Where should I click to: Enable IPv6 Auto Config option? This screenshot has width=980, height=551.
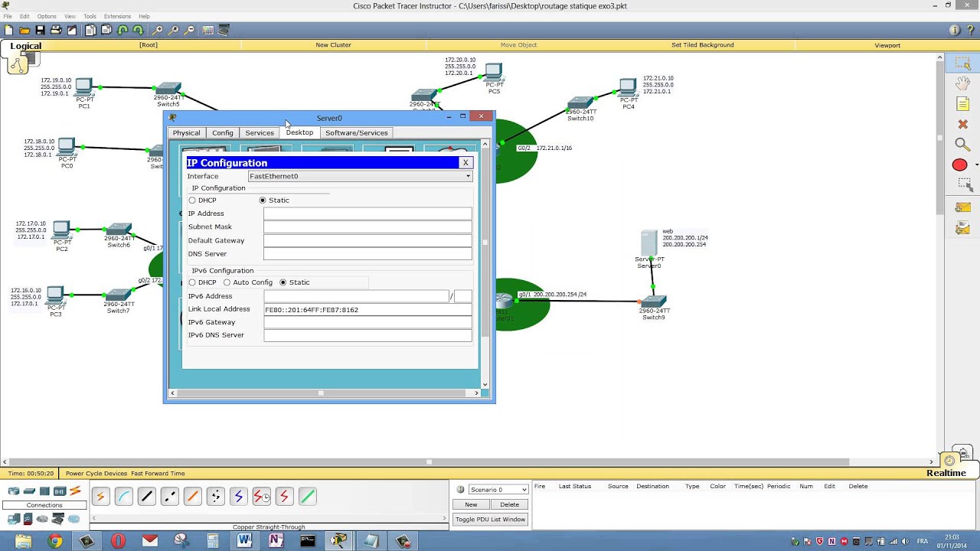tap(227, 282)
